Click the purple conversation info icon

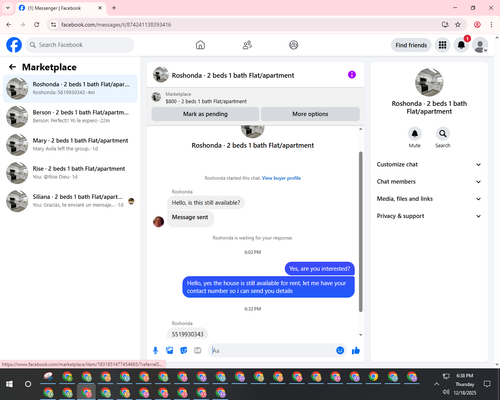[352, 75]
